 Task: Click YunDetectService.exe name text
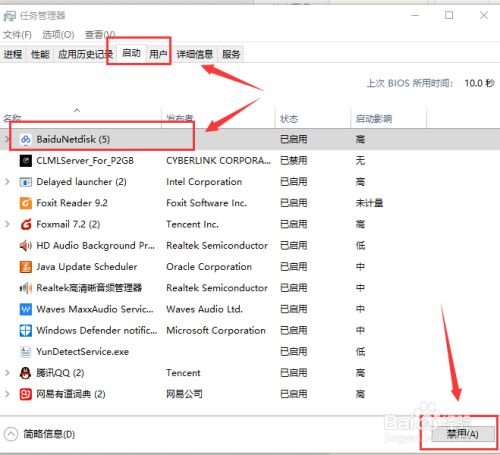tap(83, 352)
